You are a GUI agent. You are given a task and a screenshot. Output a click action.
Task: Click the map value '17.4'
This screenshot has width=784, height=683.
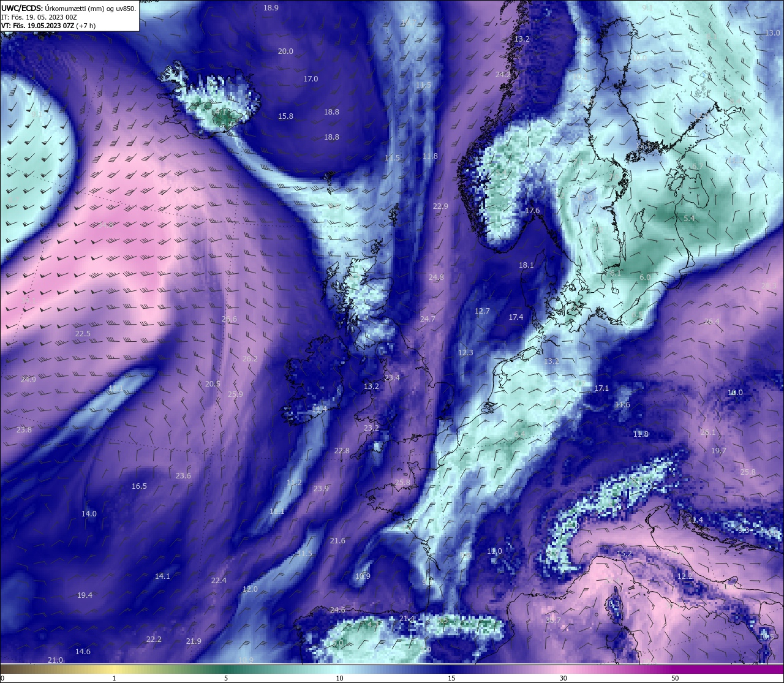(x=516, y=317)
